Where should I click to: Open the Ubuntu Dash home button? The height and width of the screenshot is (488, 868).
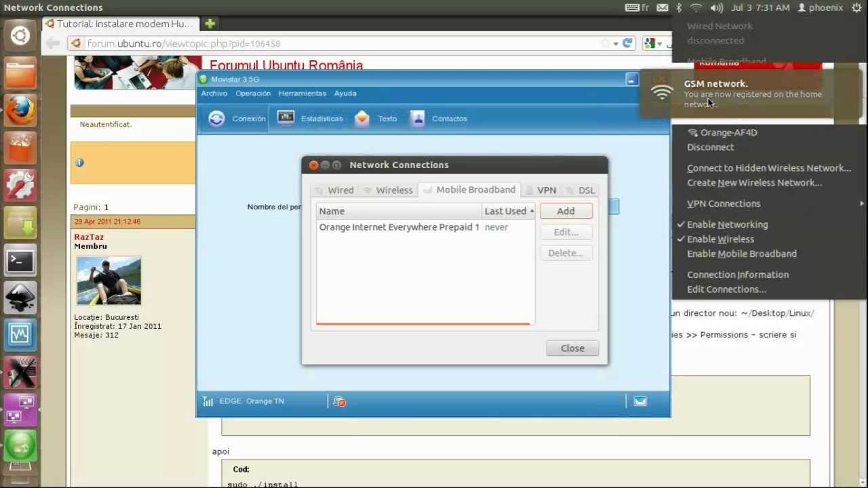pyautogui.click(x=20, y=35)
